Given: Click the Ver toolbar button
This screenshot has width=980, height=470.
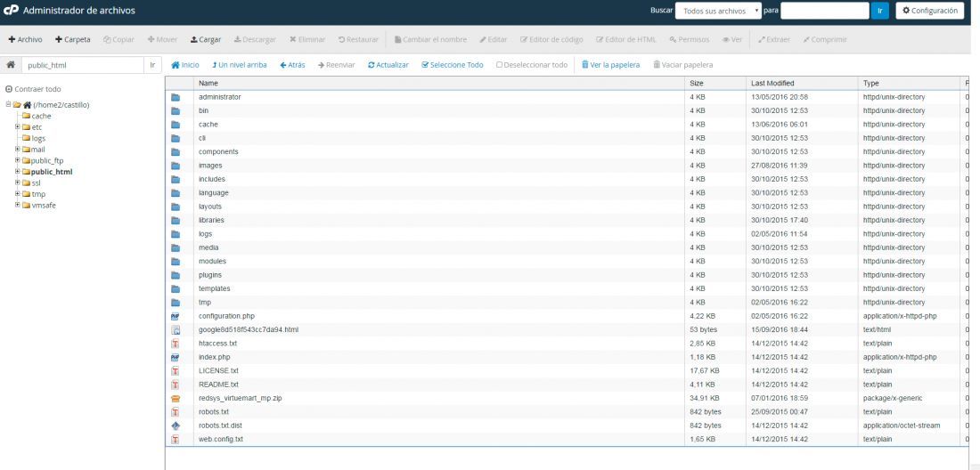Looking at the screenshot, I should pos(732,39).
